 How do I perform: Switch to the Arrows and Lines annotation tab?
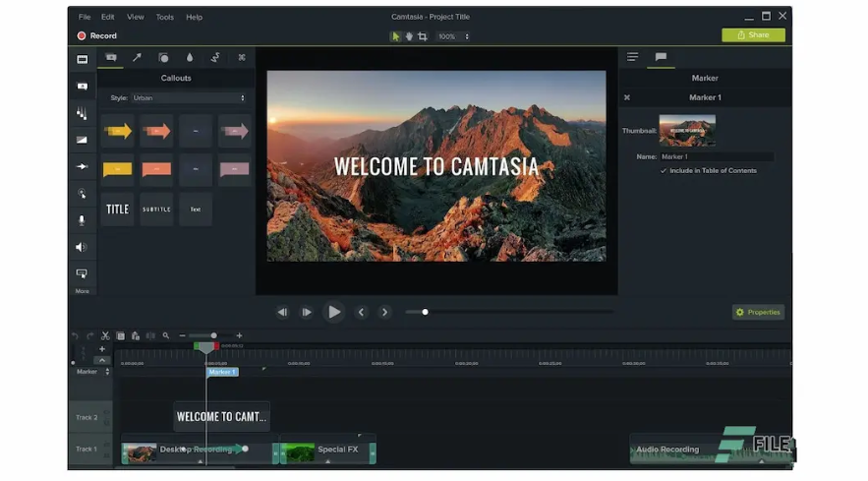pyautogui.click(x=137, y=57)
